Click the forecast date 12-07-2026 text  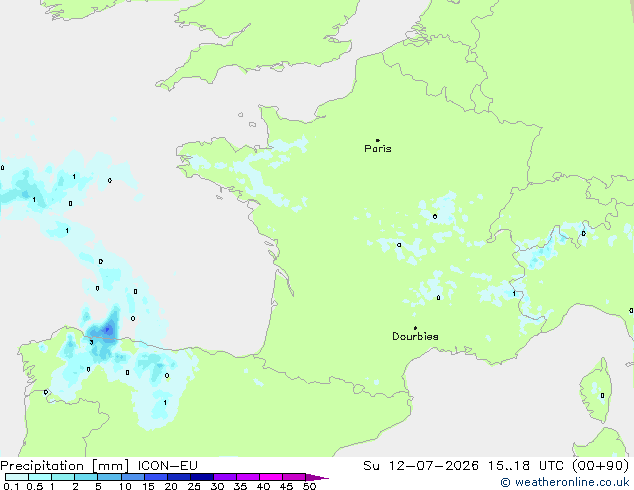(x=434, y=466)
